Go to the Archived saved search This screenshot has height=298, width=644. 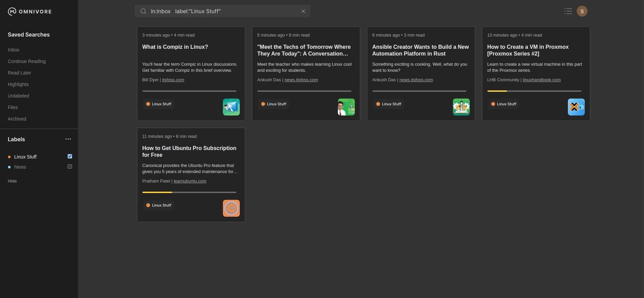[17, 119]
